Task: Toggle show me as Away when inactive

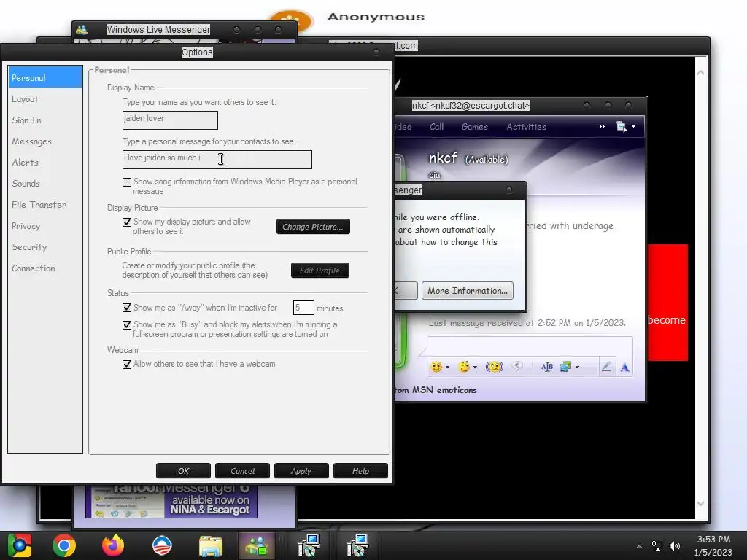Action: pos(127,308)
